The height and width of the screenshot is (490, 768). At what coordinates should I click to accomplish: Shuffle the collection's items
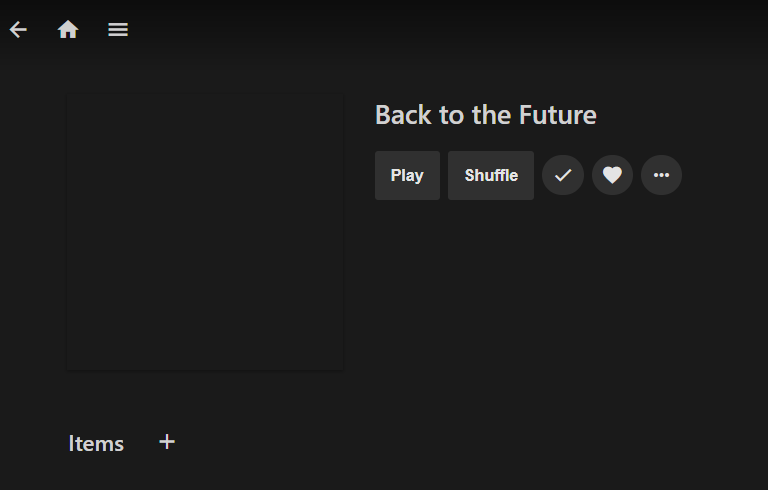click(x=491, y=175)
